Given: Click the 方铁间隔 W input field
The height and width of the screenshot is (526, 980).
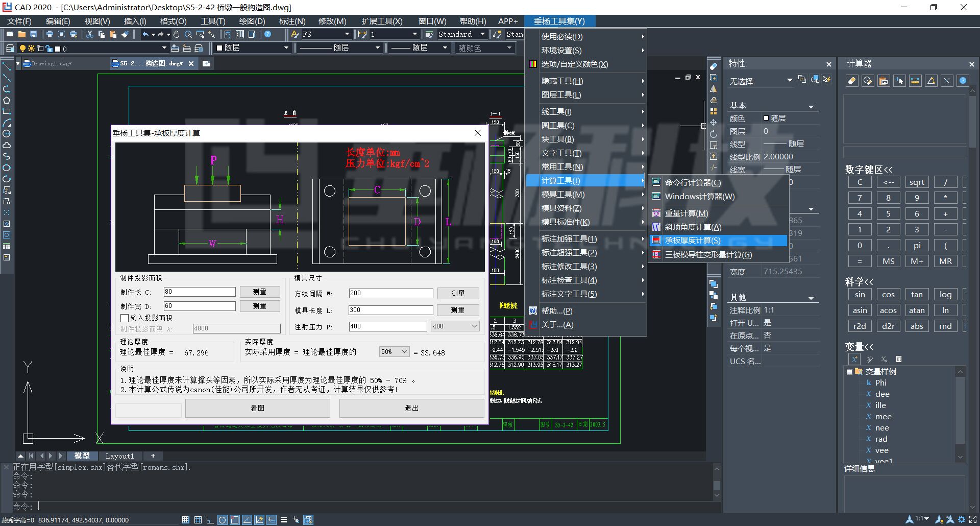Looking at the screenshot, I should 391,293.
